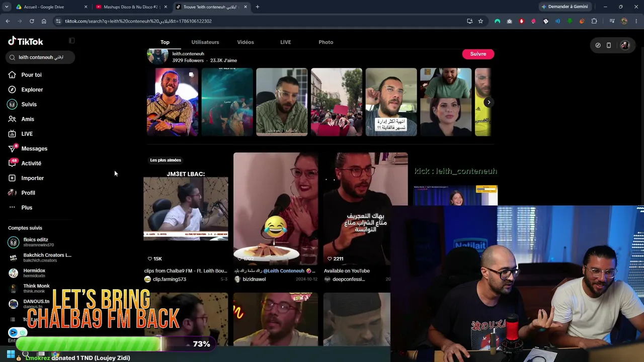The height and width of the screenshot is (362, 644).
Task: Switch to the LIVE results tab
Action: pyautogui.click(x=286, y=42)
